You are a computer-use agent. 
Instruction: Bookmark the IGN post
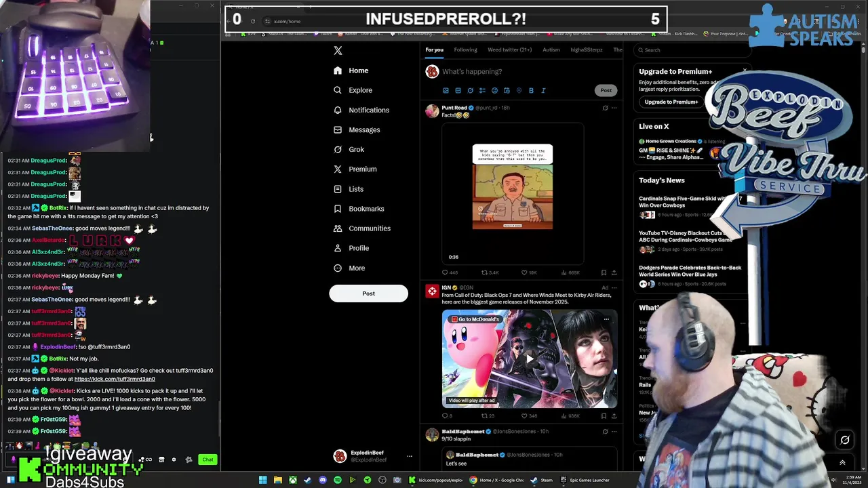tap(604, 415)
